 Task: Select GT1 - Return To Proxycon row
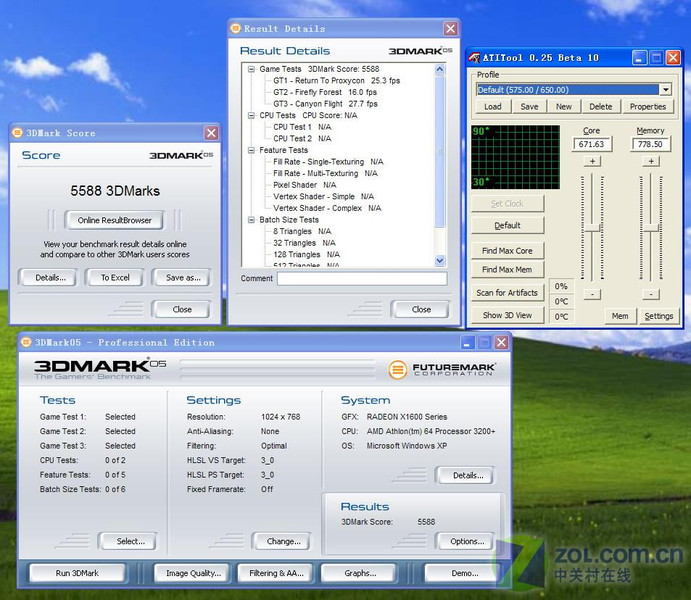[x=336, y=81]
